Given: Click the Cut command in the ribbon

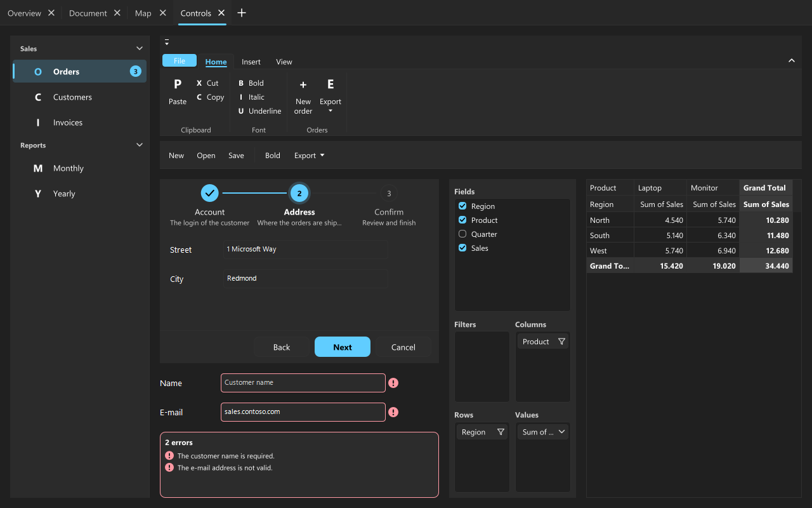Looking at the screenshot, I should [x=207, y=83].
